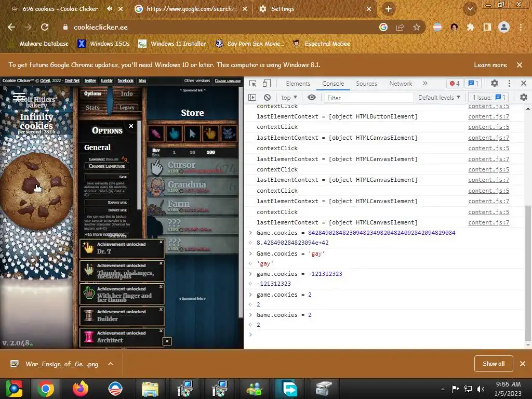Show the 4 errors badge
The height and width of the screenshot is (399, 532).
click(455, 84)
